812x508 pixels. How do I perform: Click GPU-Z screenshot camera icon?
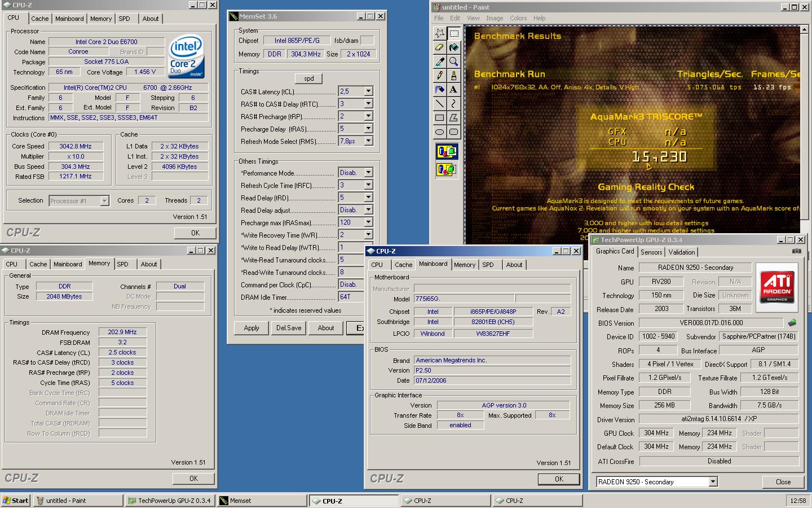[796, 251]
